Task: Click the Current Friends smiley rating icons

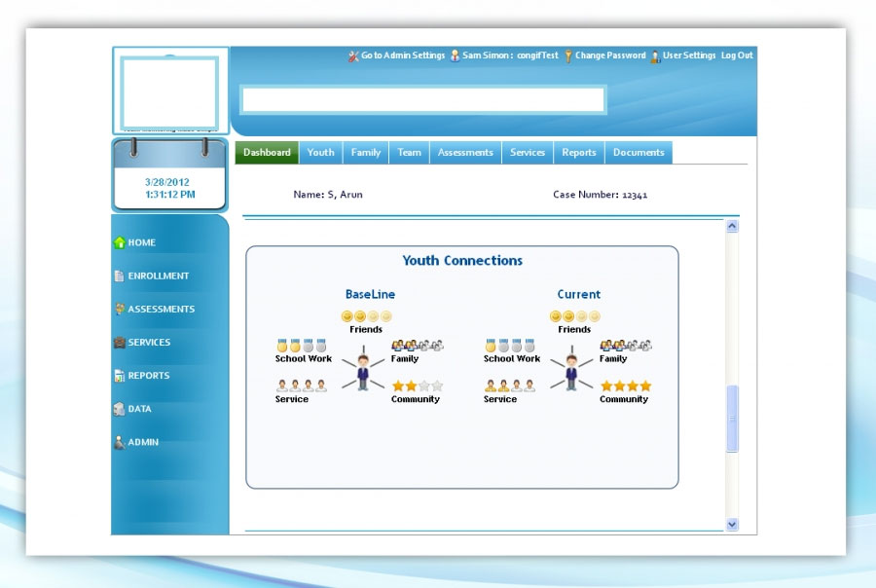Action: tap(575, 316)
